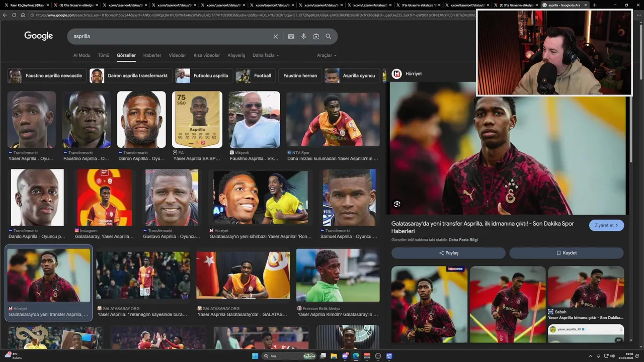Image resolution: width=644 pixels, height=362 pixels.
Task: Click the Hürriyet source logo in preview panel
Action: [396, 73]
